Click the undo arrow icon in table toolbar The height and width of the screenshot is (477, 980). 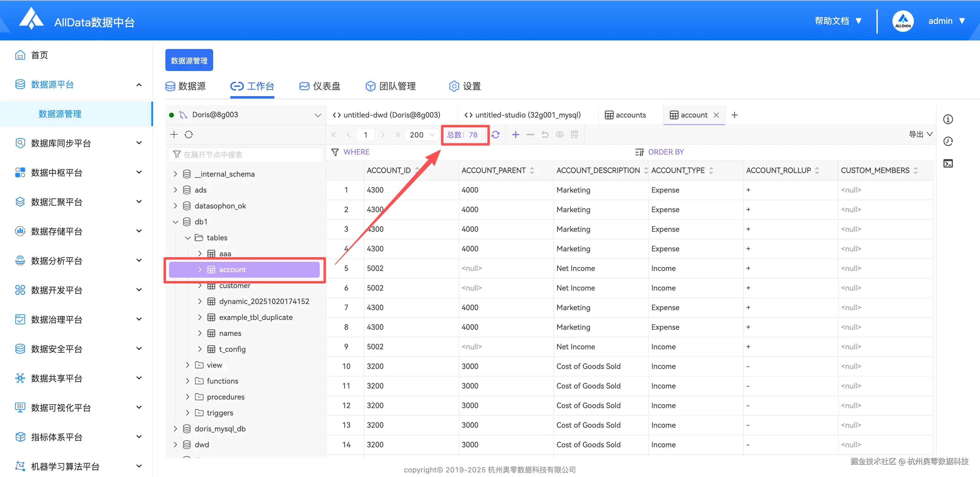pyautogui.click(x=545, y=135)
